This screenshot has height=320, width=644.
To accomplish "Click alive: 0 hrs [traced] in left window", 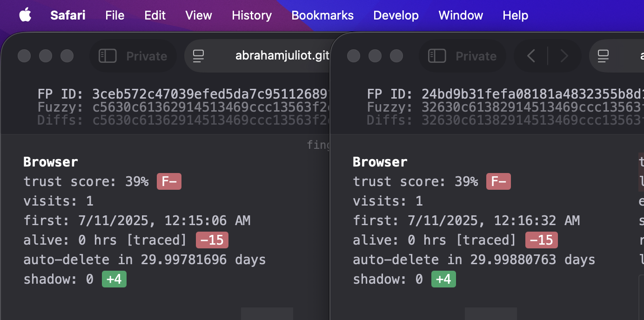I will (105, 240).
